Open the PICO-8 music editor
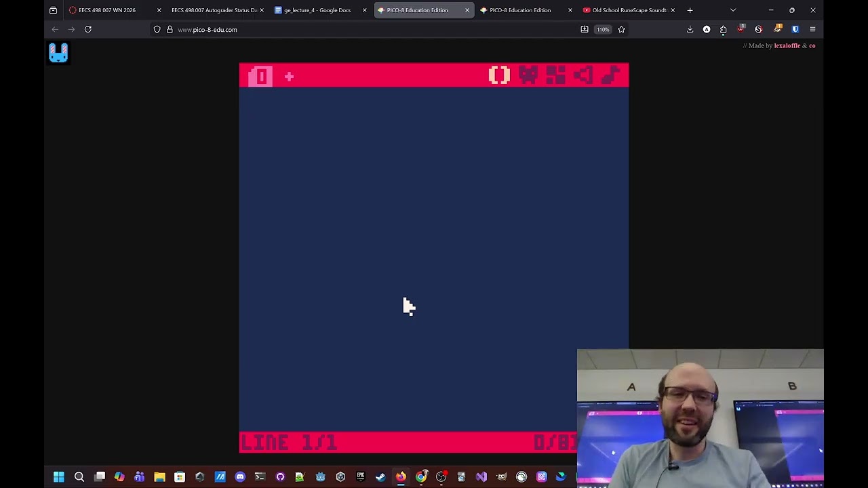Screen dimensions: 868x488 611,75
